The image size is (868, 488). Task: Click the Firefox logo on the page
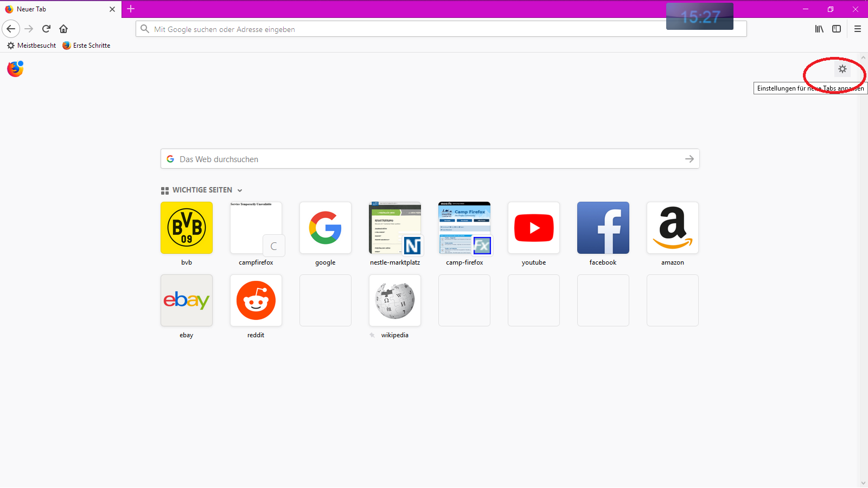(x=15, y=69)
